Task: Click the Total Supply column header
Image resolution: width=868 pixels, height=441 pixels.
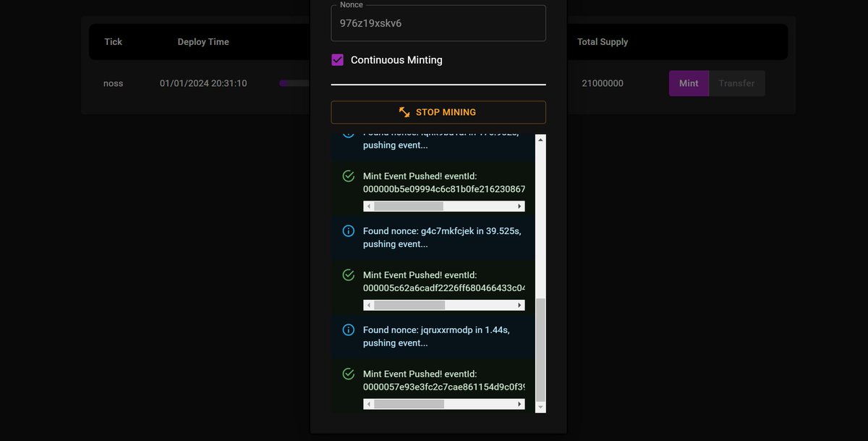Action: click(603, 42)
